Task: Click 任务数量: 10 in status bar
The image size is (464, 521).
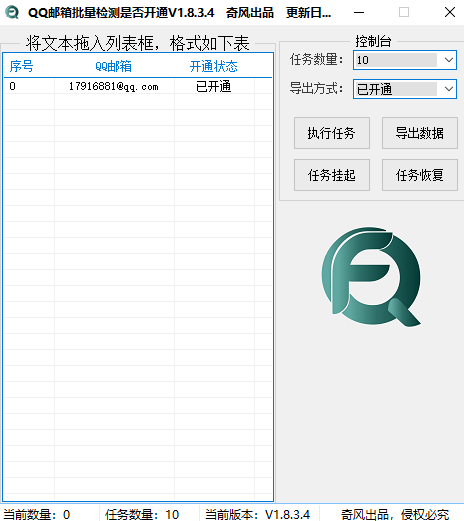Action: click(x=142, y=514)
